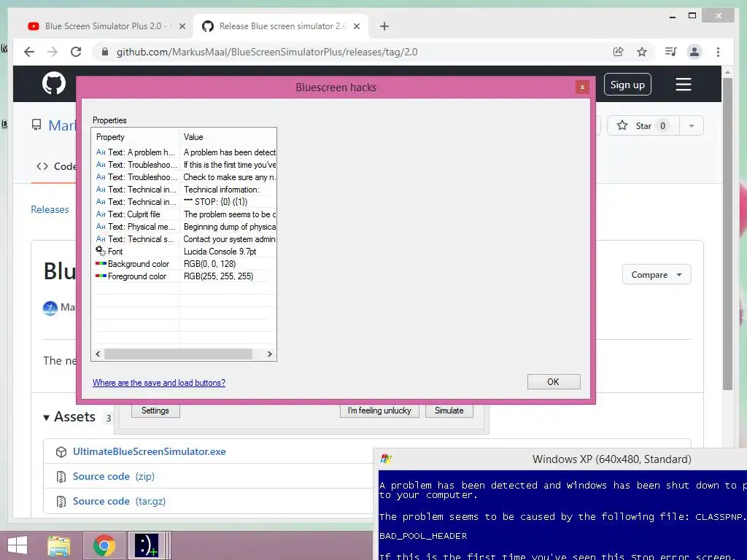The image size is (747, 560).
Task: Close the Blue Screen Simulator Plus YouTube tab
Action: [x=182, y=26]
